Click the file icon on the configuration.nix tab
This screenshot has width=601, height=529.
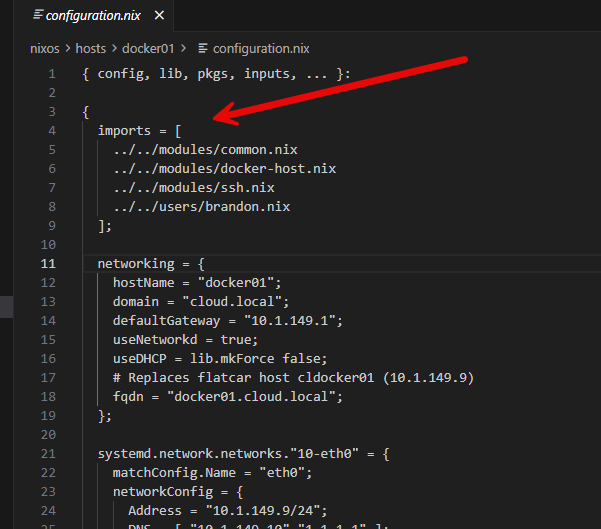[x=38, y=15]
